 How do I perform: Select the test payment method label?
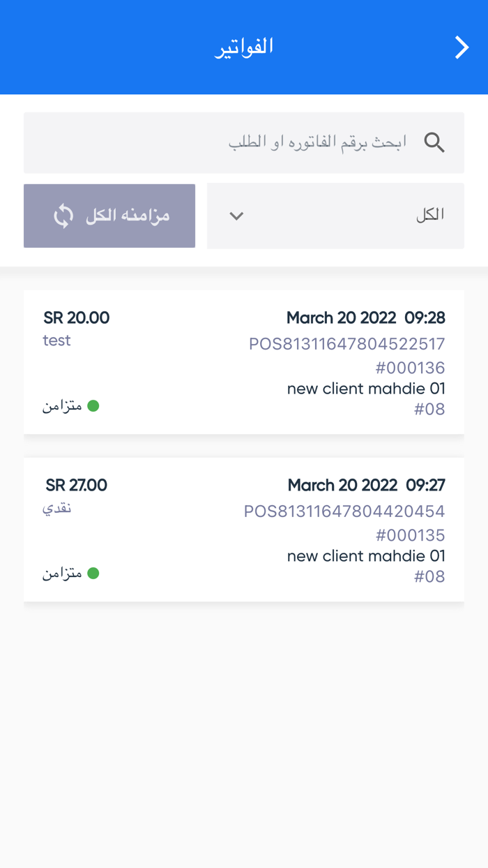[x=56, y=341]
